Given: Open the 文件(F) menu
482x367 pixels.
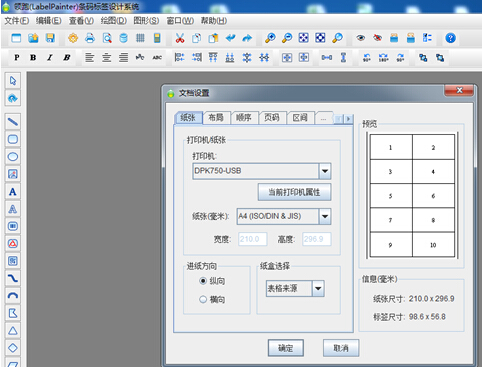Looking at the screenshot, I should [x=17, y=21].
